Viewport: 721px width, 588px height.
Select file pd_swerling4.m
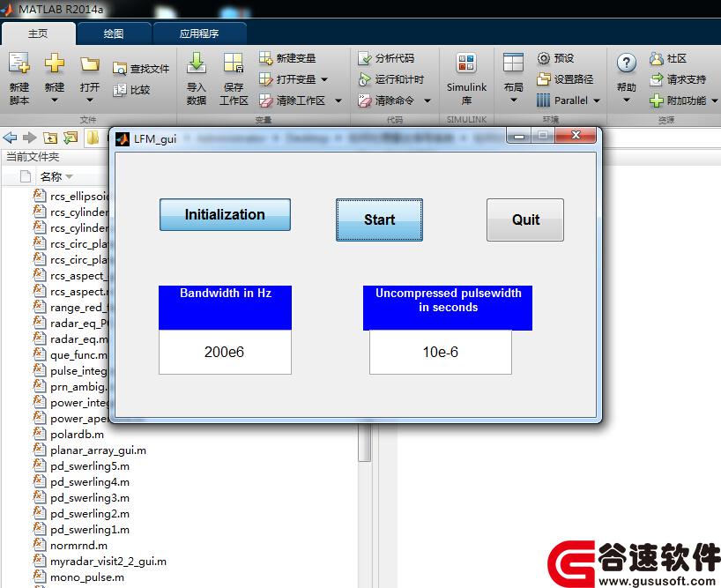[x=90, y=482]
